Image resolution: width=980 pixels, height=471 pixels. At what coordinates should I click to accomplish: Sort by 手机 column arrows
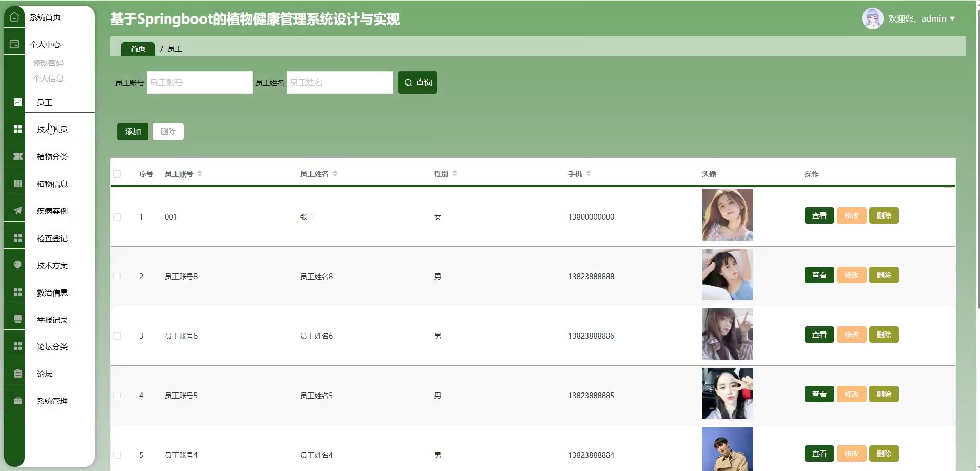589,174
